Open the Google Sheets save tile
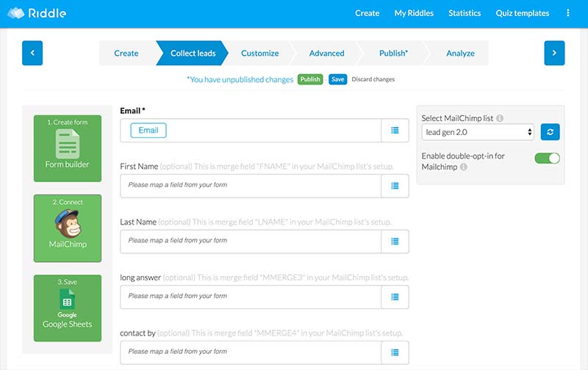 tap(68, 308)
